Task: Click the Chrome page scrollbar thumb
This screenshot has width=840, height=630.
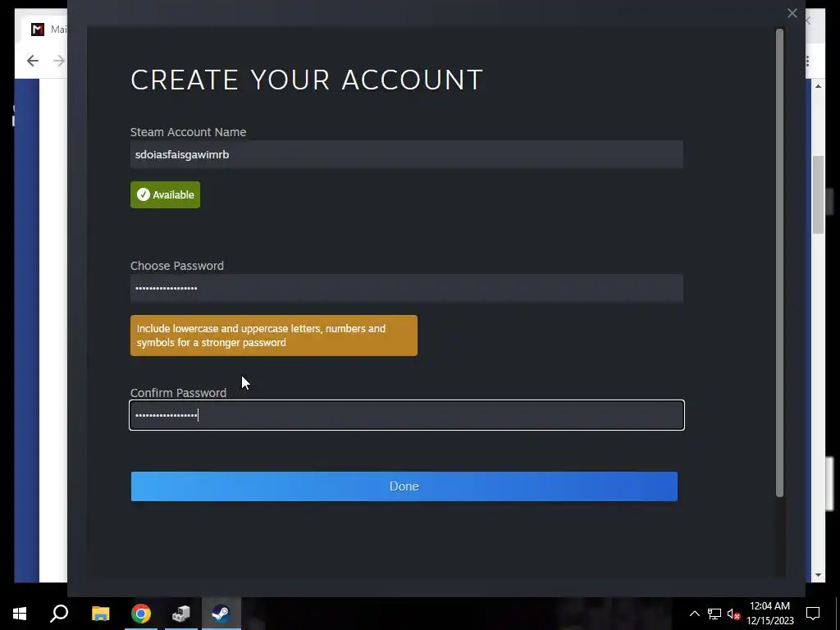Action: click(818, 194)
